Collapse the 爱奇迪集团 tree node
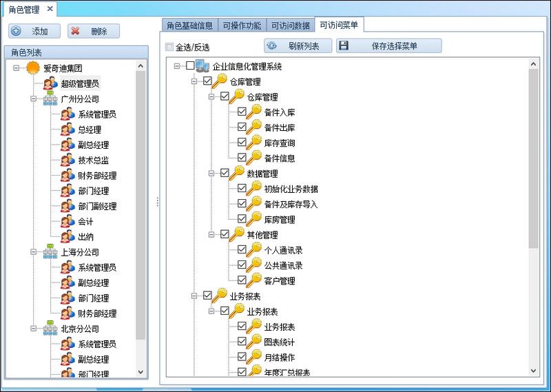This screenshot has width=551, height=392. pos(16,68)
